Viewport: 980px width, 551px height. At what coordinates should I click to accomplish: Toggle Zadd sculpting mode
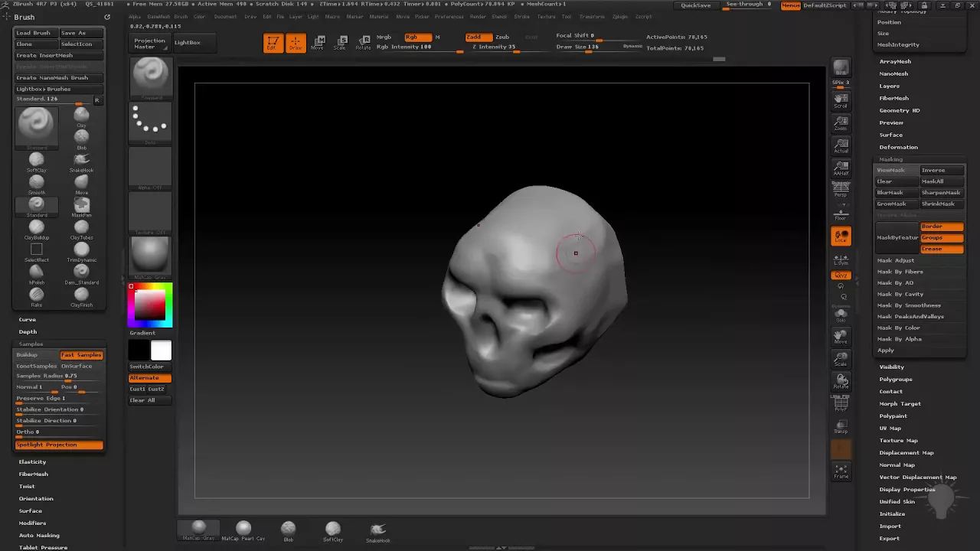coord(479,37)
